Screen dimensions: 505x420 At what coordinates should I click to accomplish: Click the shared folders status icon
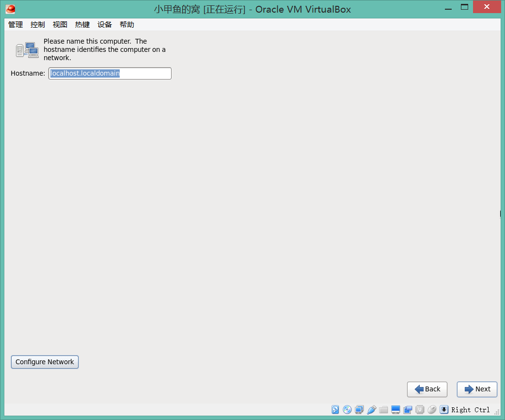pyautogui.click(x=384, y=410)
